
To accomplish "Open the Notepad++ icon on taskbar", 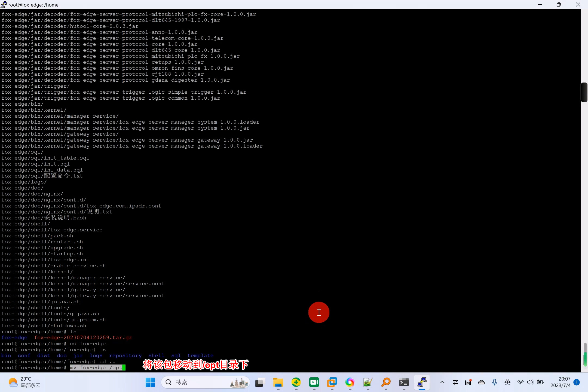I will [x=368, y=382].
